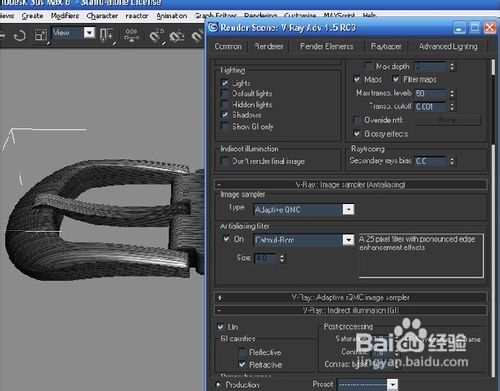The height and width of the screenshot is (391, 500).
Task: Select the Scale tool icon
Action: (x=41, y=35)
